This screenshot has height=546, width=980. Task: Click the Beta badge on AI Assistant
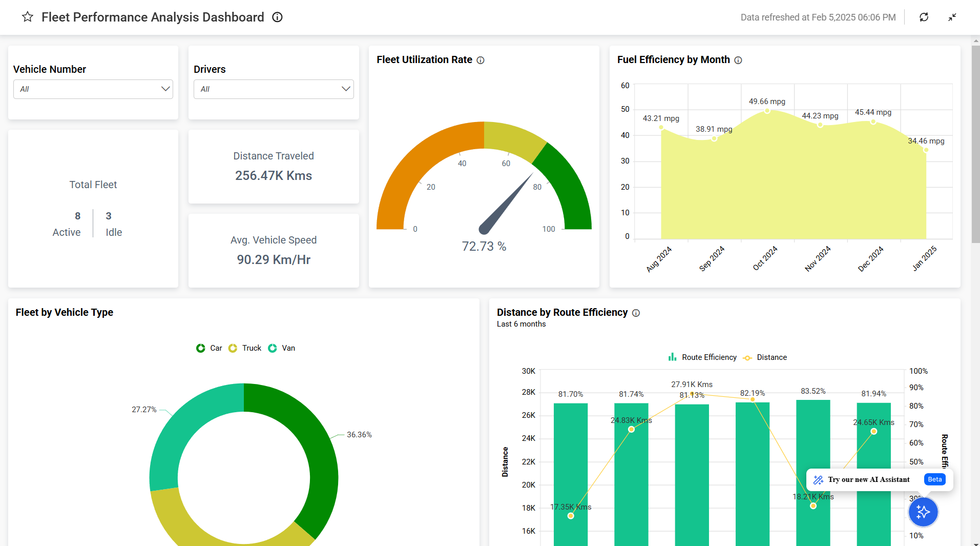(x=934, y=479)
